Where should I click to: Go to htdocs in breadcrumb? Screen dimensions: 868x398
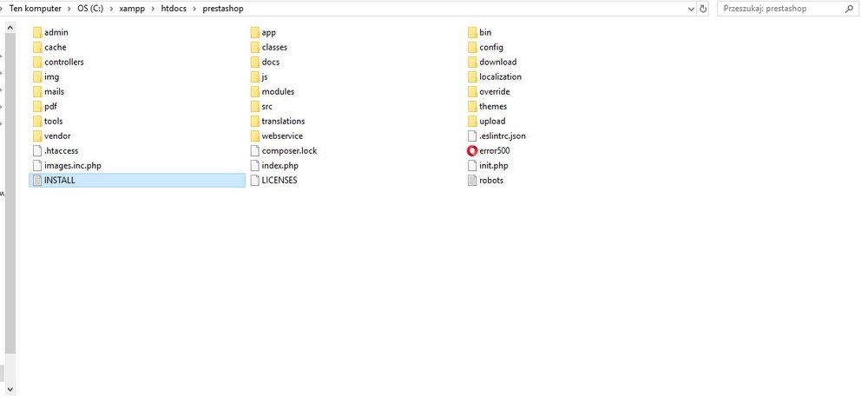tap(174, 9)
